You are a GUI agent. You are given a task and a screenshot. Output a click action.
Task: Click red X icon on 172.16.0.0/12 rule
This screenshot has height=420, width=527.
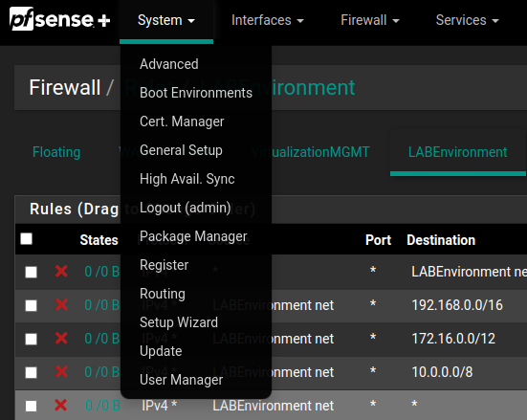61,338
